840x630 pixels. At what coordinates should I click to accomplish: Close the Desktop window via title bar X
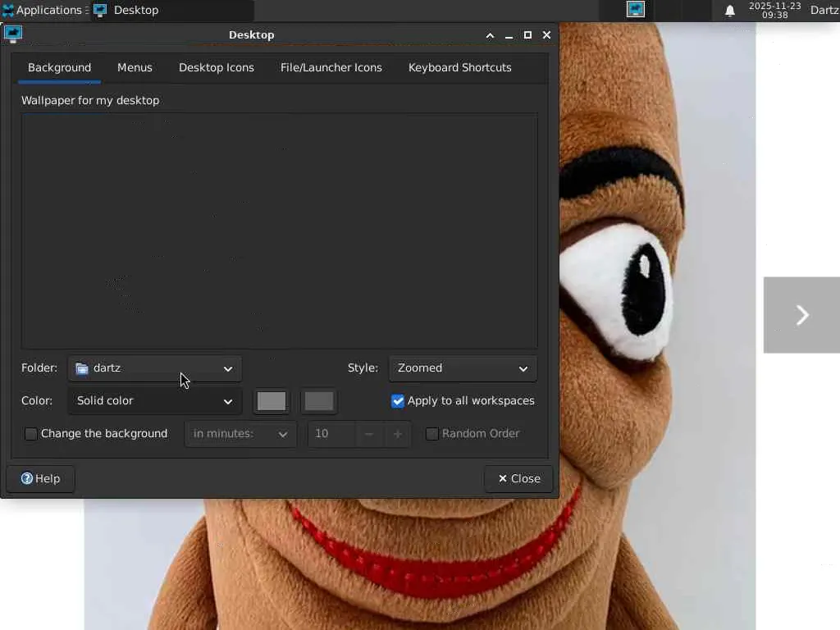pyautogui.click(x=546, y=34)
